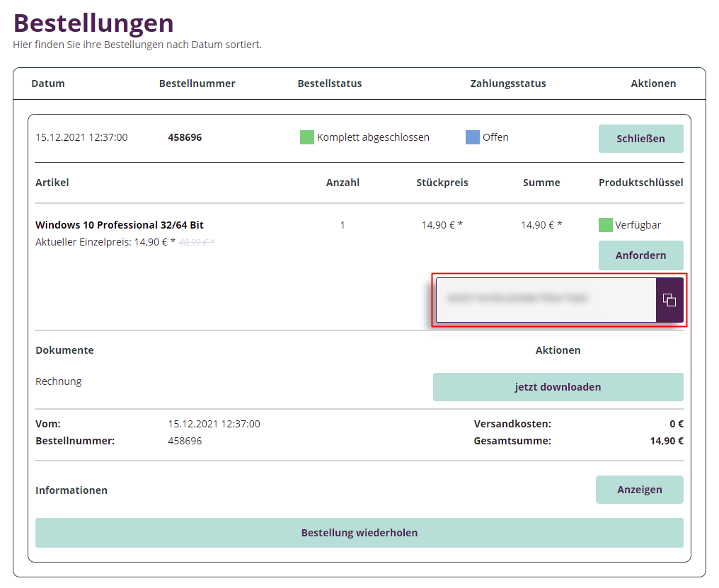Click Bestellung wiederholen button
Viewport: 719px width, 588px height.
tap(359, 533)
